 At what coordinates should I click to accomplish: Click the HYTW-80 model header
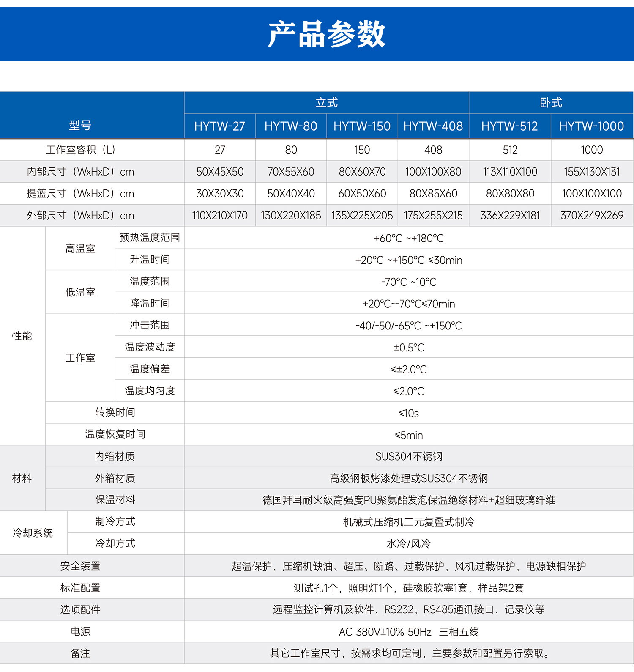pos(291,126)
